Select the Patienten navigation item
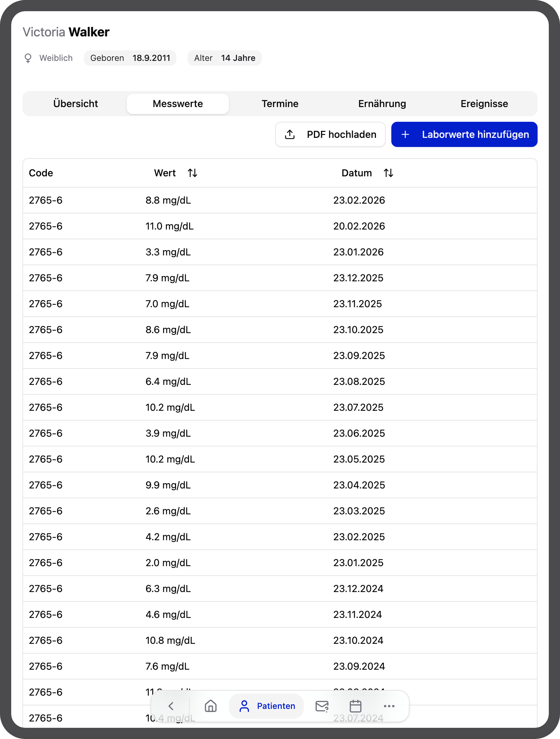 coord(267,706)
